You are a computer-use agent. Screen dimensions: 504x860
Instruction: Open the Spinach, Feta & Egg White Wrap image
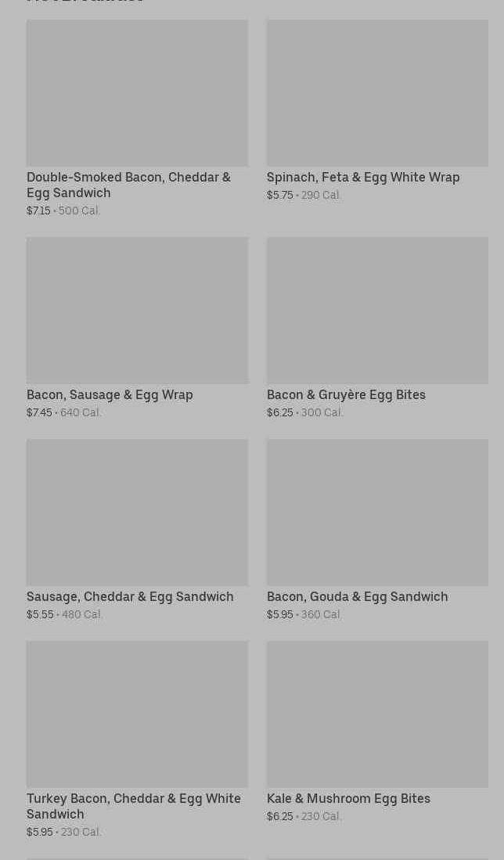pyautogui.click(x=377, y=92)
